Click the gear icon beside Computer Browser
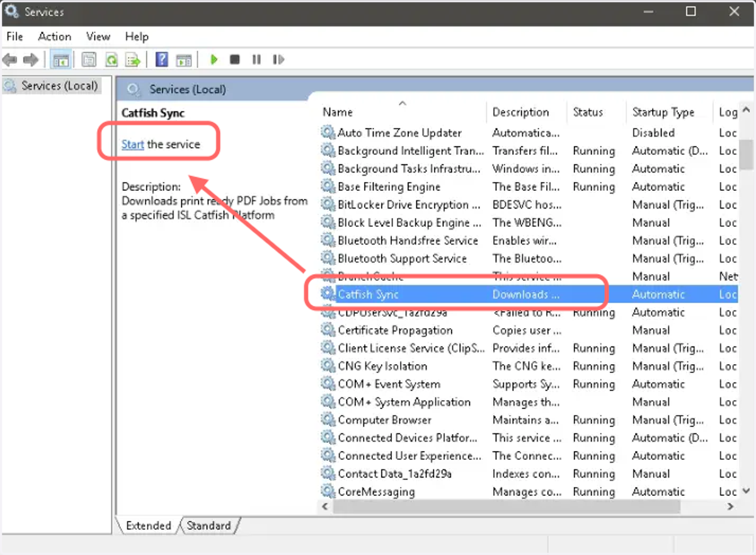 [328, 420]
